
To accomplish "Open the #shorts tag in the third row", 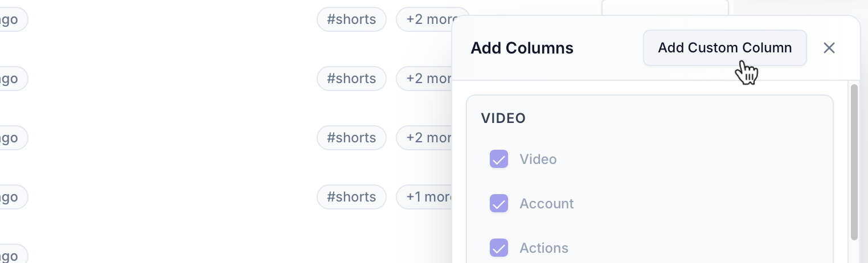I will (351, 138).
